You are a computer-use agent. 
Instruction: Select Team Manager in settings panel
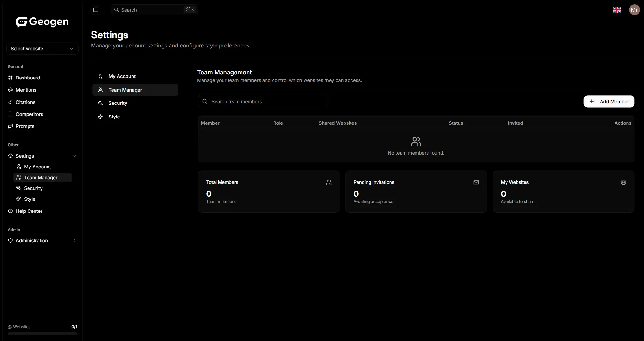[x=135, y=90]
